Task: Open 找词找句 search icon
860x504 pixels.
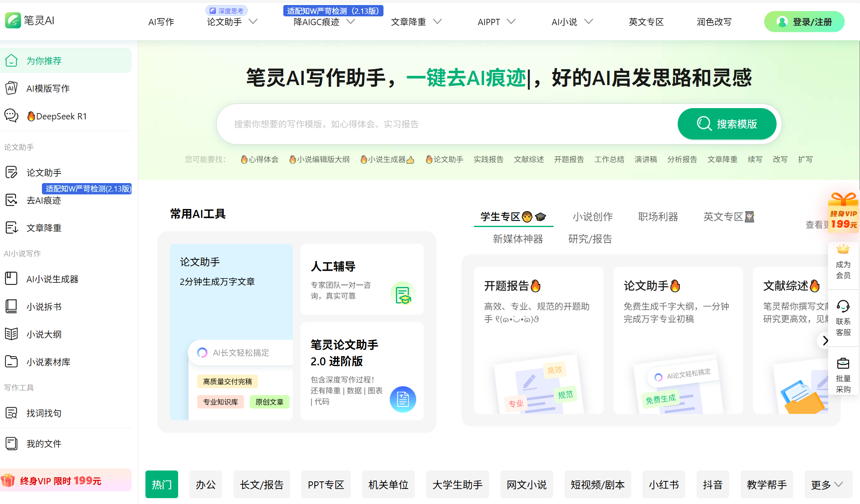Action: point(11,413)
